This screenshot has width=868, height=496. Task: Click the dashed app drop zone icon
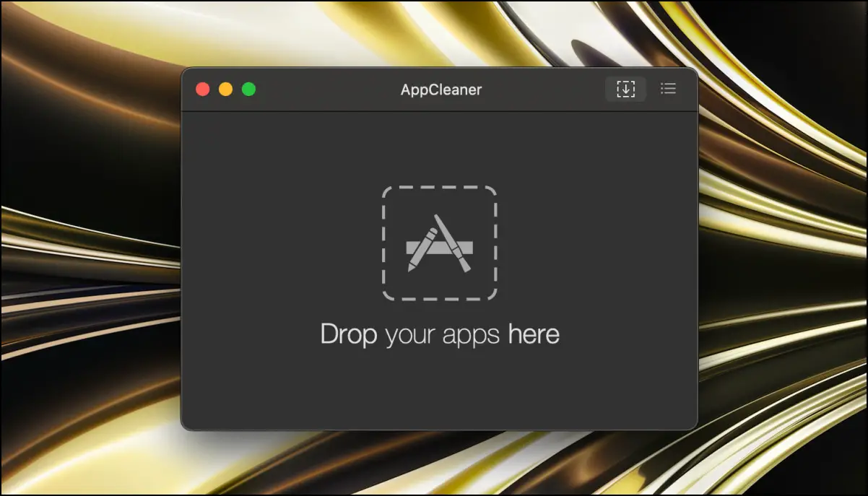pyautogui.click(x=440, y=243)
